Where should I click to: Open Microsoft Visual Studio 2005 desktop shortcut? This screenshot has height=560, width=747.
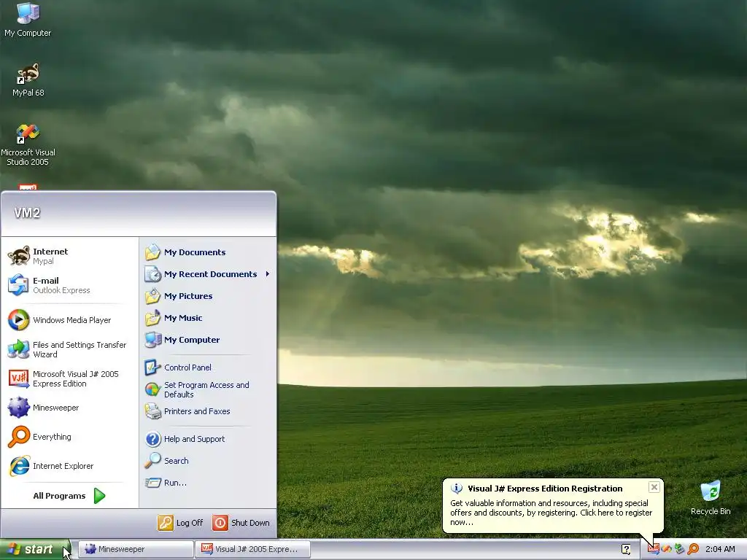28,145
